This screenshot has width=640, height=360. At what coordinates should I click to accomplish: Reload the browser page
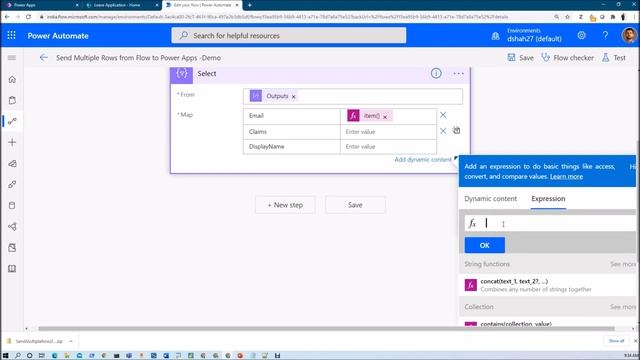(28, 17)
